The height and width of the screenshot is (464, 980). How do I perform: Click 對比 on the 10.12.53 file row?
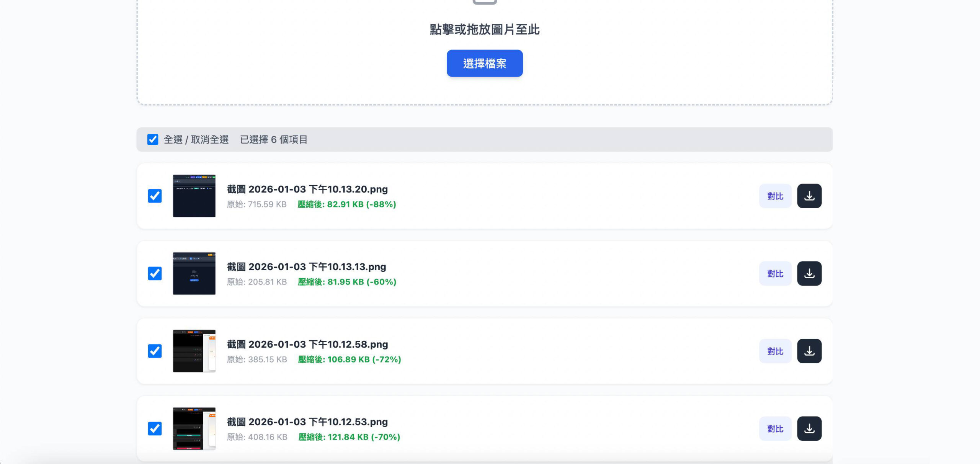(x=775, y=428)
